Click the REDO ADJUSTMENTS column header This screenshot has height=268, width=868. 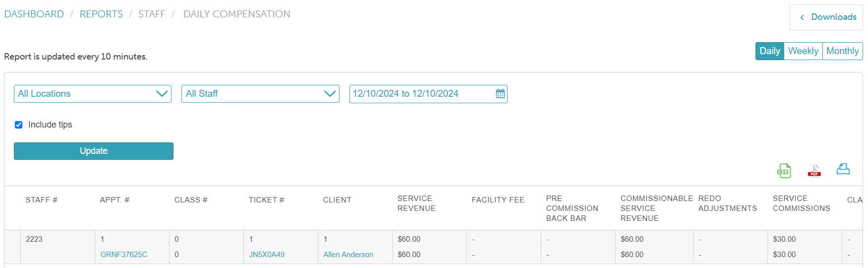tap(728, 203)
